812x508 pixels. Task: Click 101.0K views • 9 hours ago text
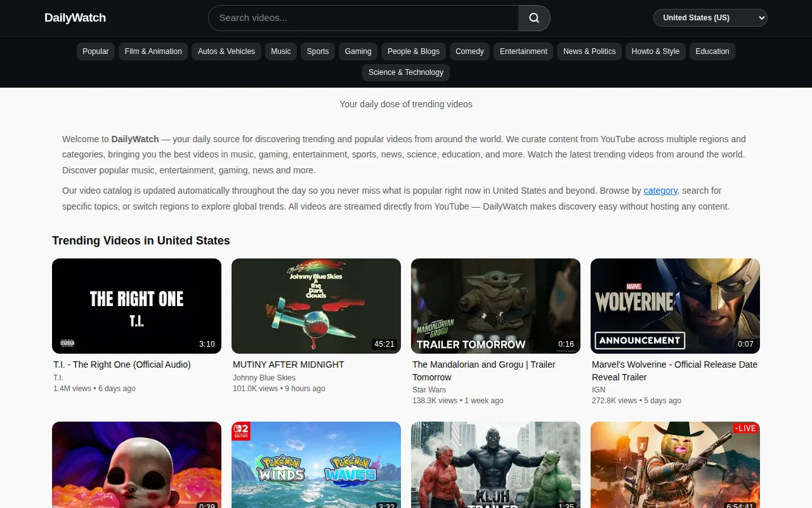click(x=279, y=389)
